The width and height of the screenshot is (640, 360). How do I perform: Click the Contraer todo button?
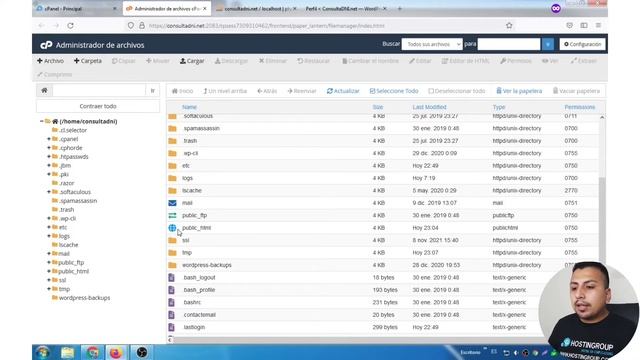[x=98, y=106]
